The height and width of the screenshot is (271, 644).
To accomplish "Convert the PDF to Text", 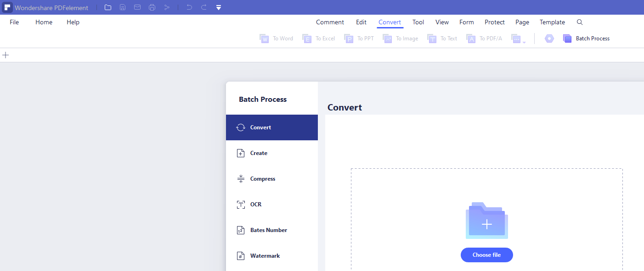I will [442, 39].
